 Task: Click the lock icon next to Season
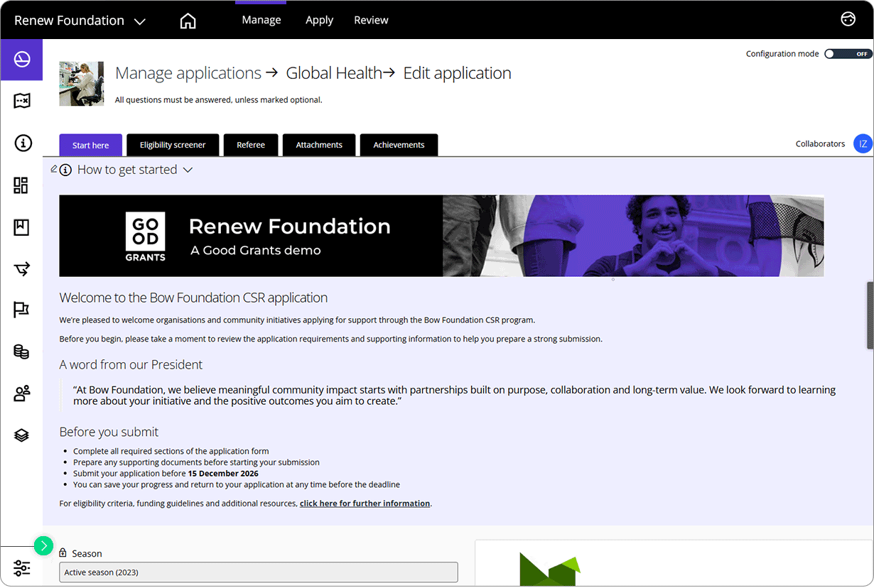[x=63, y=552]
